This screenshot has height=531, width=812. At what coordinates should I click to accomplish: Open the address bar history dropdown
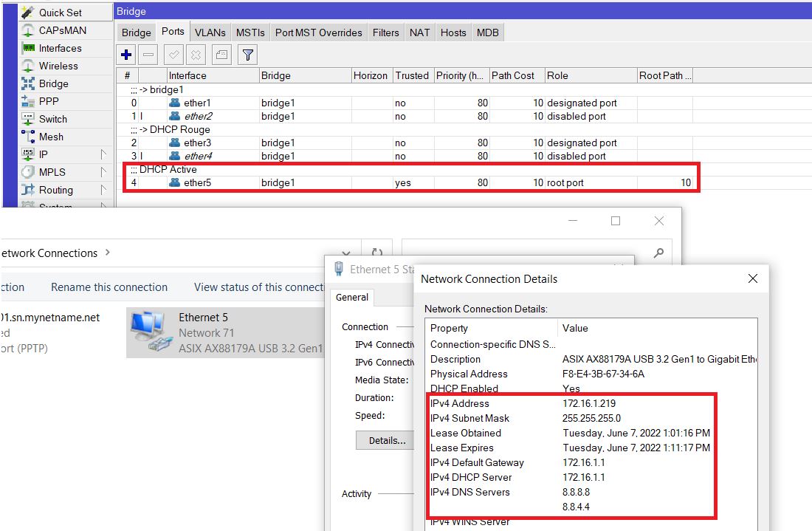coord(346,253)
